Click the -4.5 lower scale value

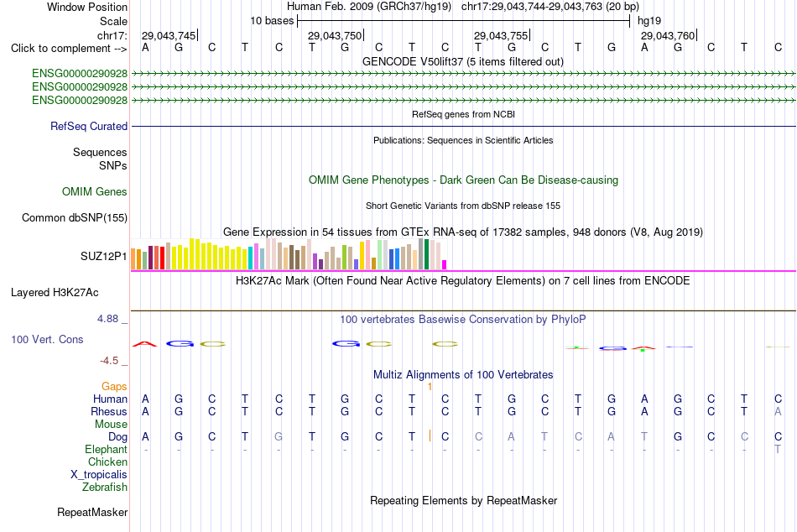(109, 361)
